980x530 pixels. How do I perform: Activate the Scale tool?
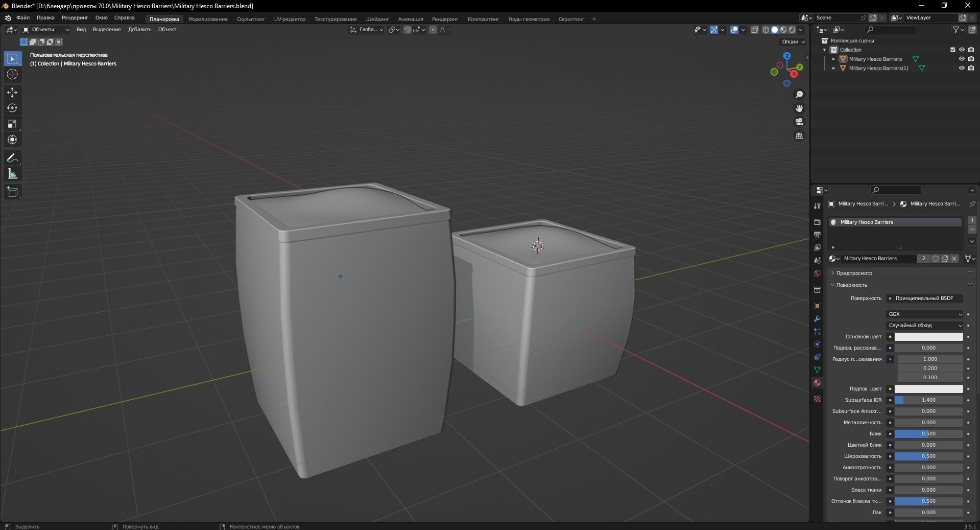pyautogui.click(x=12, y=124)
